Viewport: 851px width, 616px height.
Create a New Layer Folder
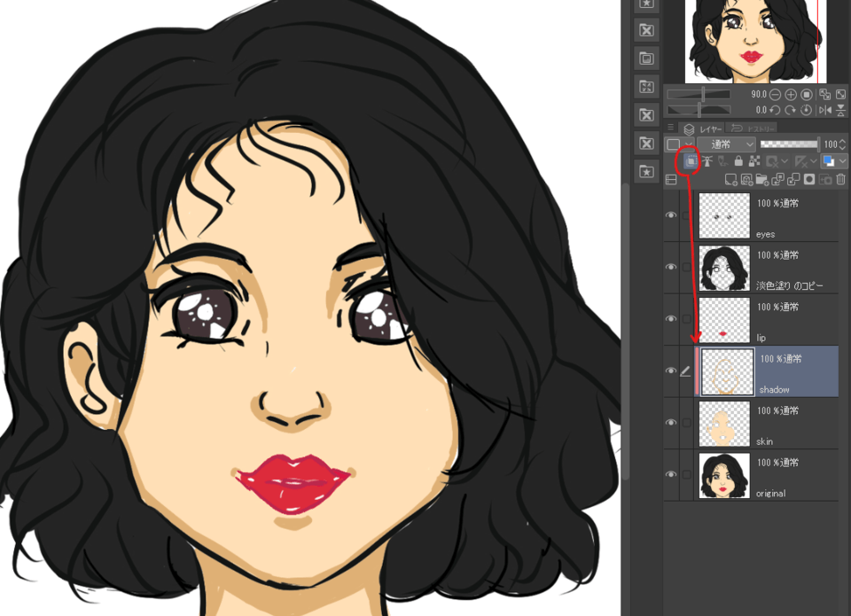[763, 179]
